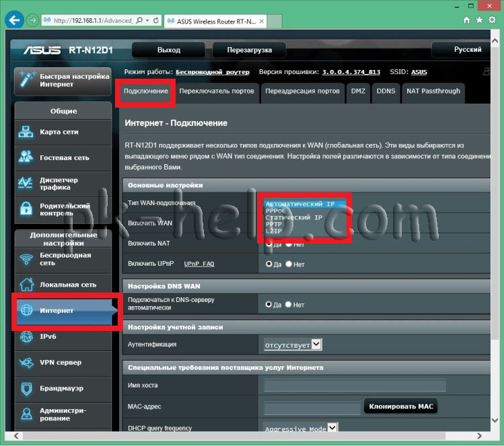Image resolution: width=504 pixels, height=446 pixels.
Task: Click the MAC-адрес input field
Action: (312, 408)
